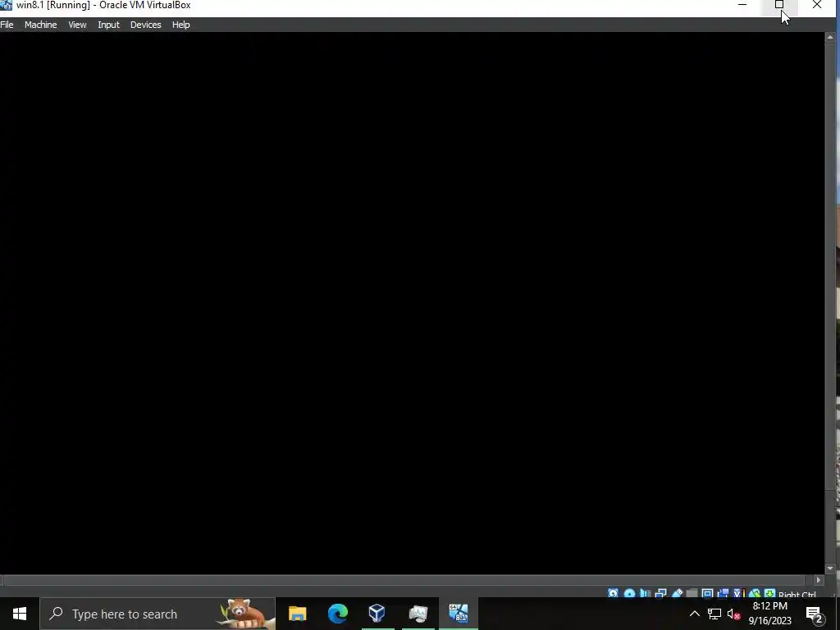The width and height of the screenshot is (840, 630).
Task: Open the notification center with 2 alerts
Action: (x=815, y=614)
